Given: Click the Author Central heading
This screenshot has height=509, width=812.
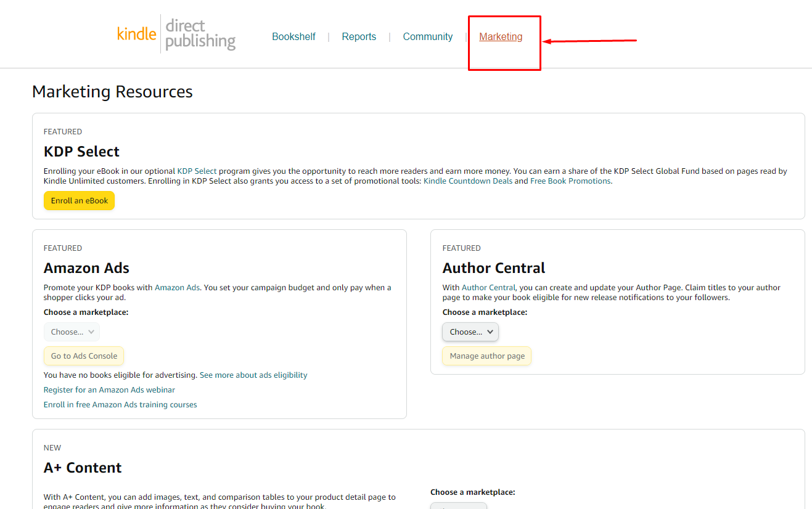Looking at the screenshot, I should (494, 268).
